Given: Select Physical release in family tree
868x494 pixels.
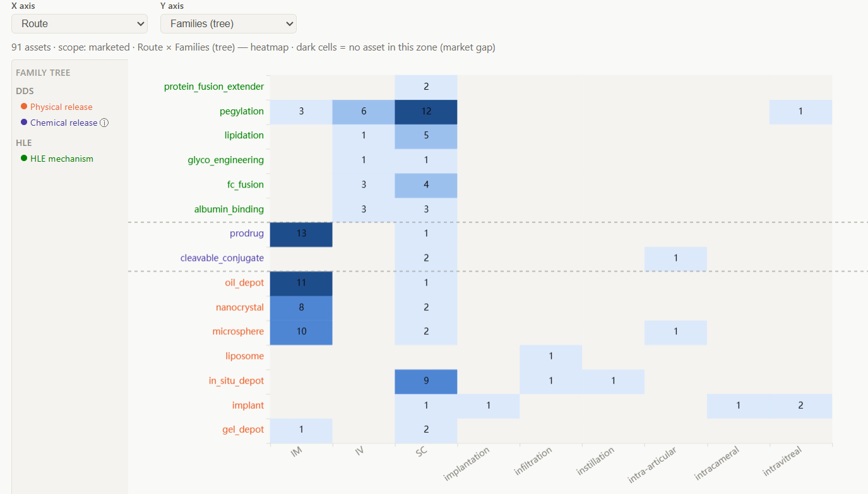Looking at the screenshot, I should [x=61, y=107].
